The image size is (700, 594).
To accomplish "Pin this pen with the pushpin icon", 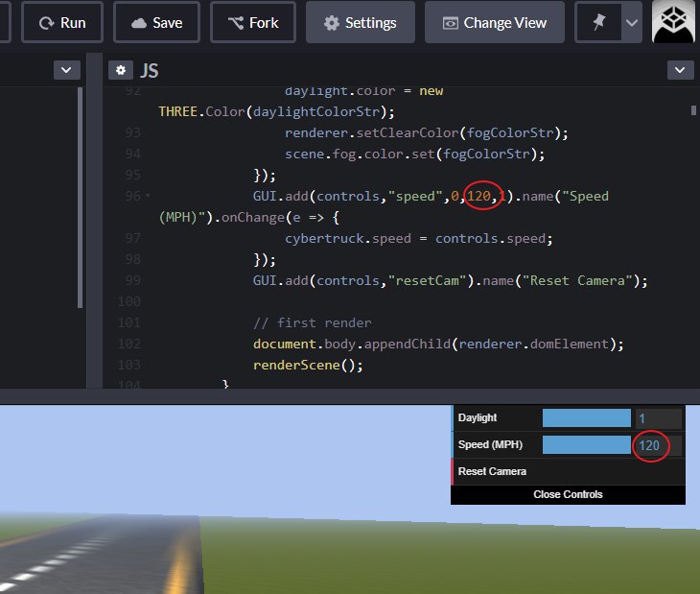I will tap(598, 22).
